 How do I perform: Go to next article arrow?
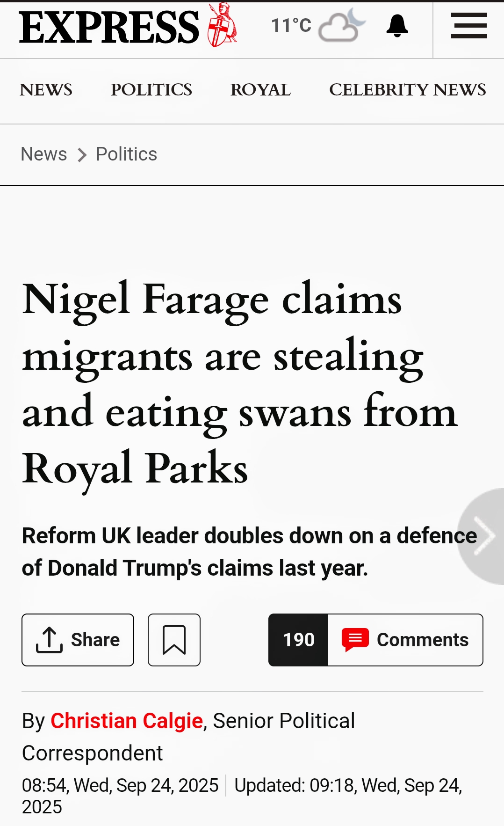(x=484, y=536)
